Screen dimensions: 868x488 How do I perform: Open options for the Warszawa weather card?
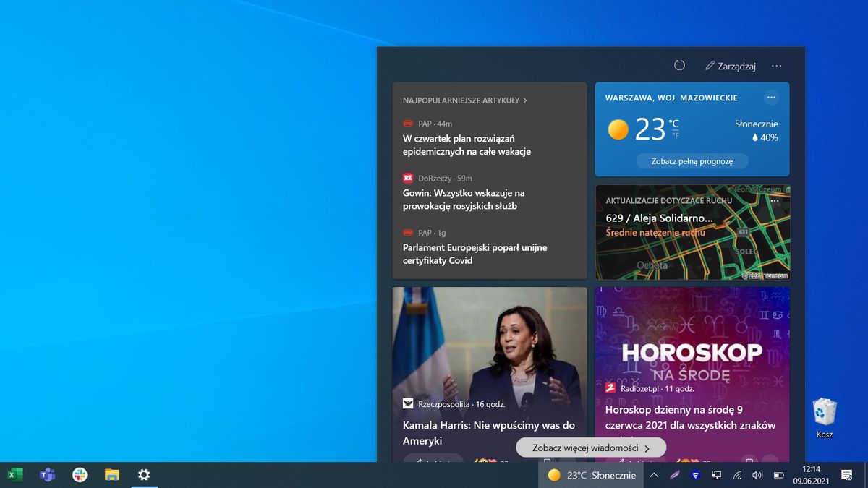771,97
